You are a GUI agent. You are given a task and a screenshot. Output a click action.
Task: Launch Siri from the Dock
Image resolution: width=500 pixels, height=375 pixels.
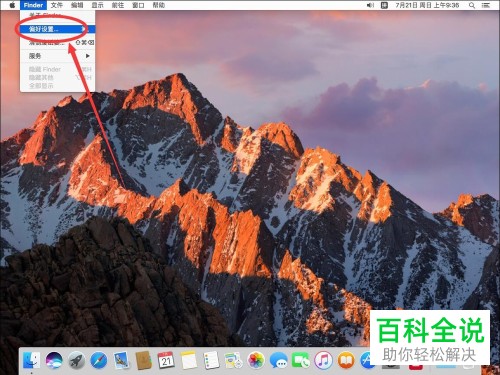pyautogui.click(x=54, y=360)
